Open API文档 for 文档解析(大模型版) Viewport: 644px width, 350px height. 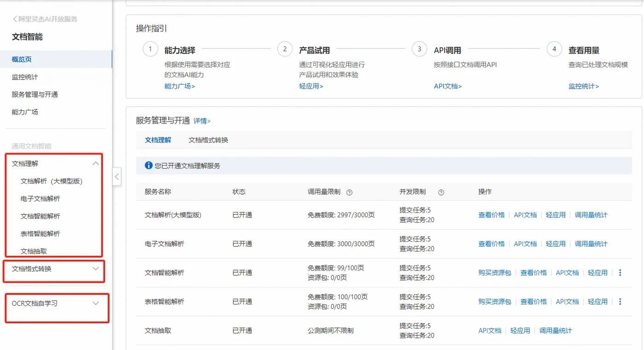[525, 215]
